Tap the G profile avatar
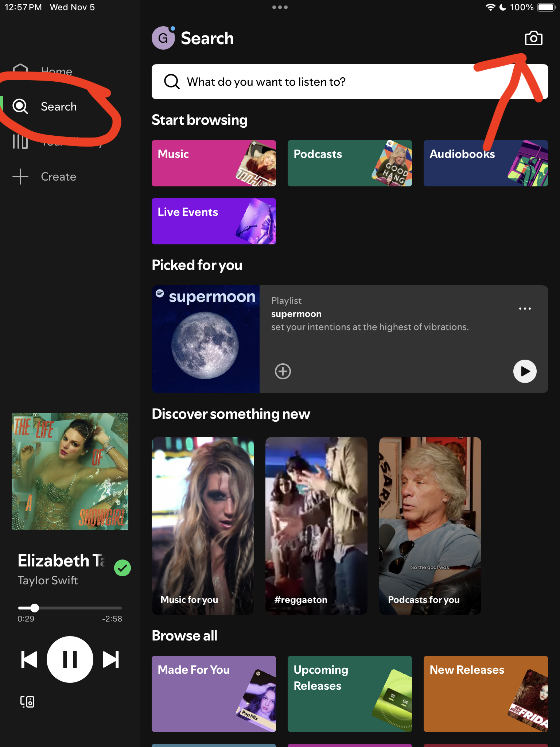The width and height of the screenshot is (560, 747). (163, 38)
